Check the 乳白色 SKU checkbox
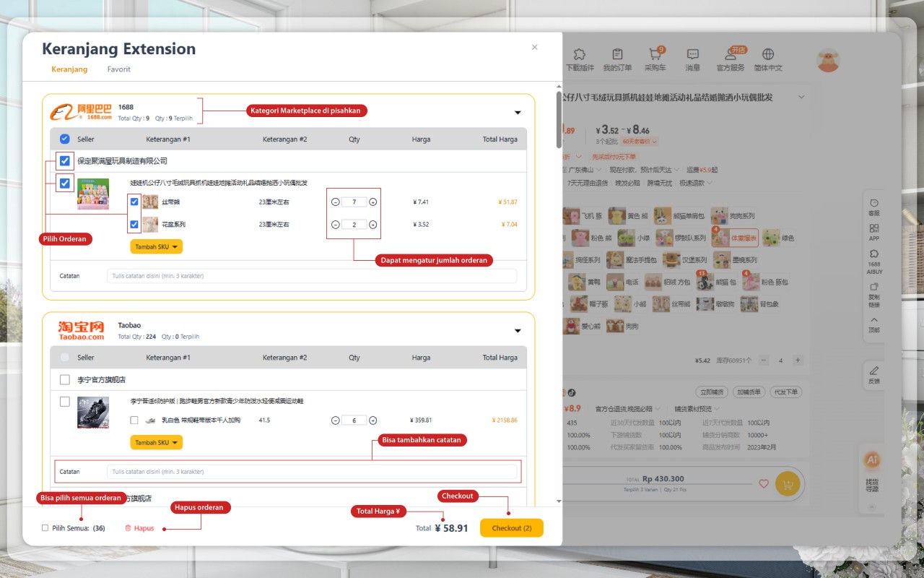924x578 pixels. tap(134, 420)
